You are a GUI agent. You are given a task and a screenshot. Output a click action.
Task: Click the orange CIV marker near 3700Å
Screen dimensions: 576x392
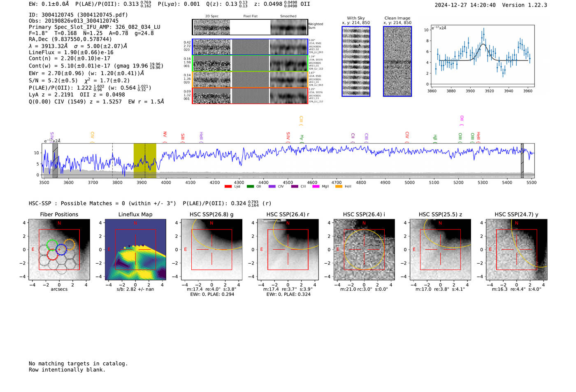click(x=92, y=137)
